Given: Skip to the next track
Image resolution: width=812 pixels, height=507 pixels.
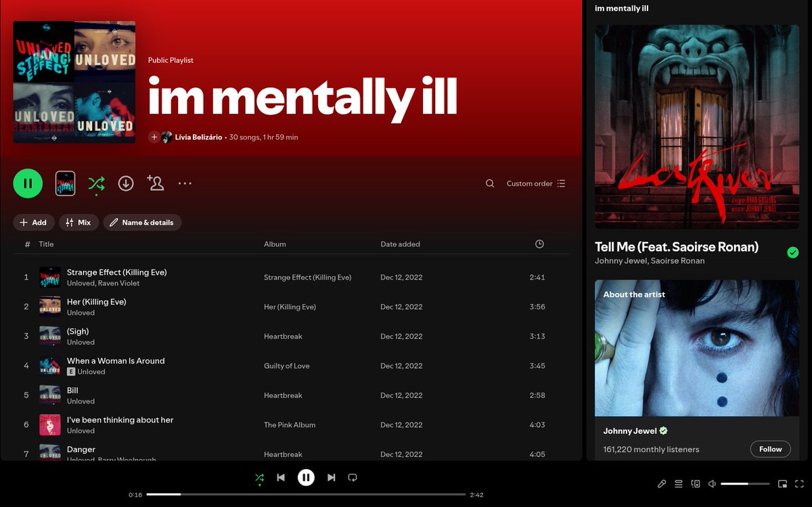Looking at the screenshot, I should click(331, 477).
